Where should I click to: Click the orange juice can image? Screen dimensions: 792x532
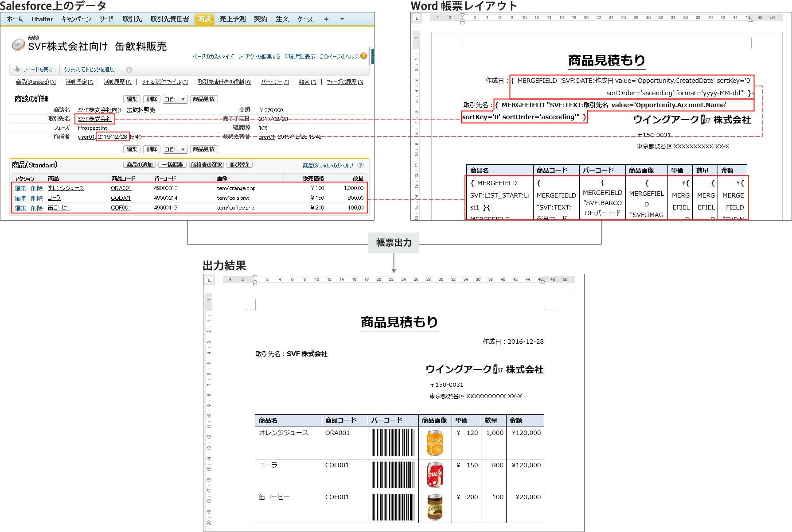[435, 443]
